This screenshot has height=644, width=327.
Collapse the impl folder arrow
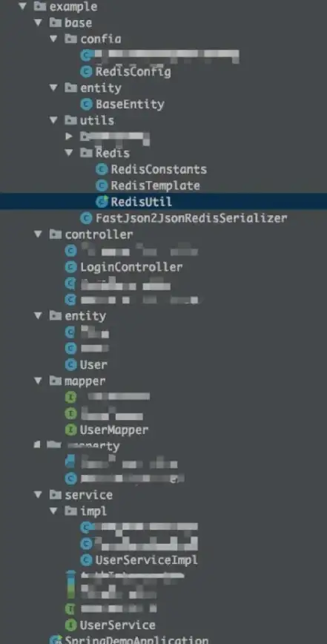(x=53, y=511)
